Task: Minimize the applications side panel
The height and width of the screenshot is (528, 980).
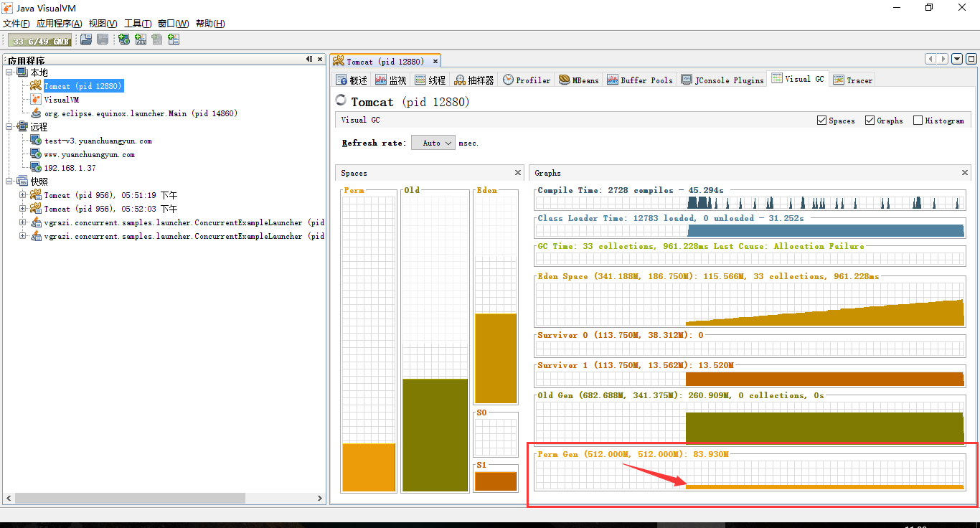Action: click(x=309, y=60)
